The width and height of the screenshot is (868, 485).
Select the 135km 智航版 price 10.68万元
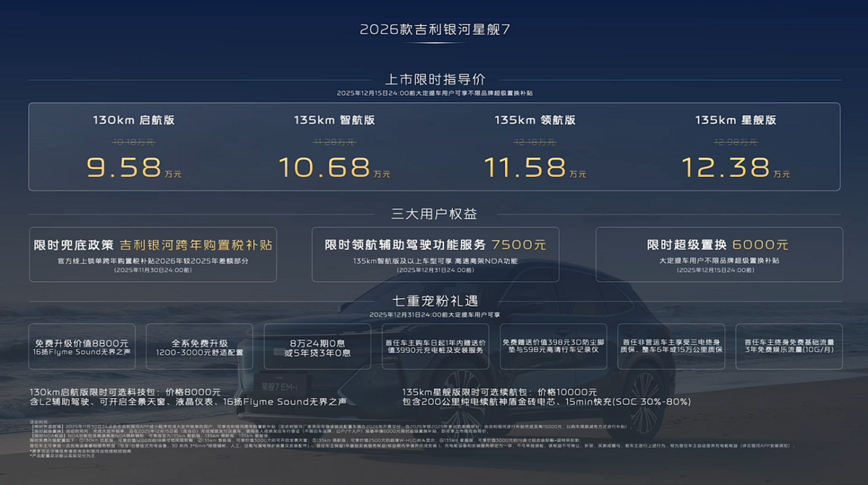334,168
